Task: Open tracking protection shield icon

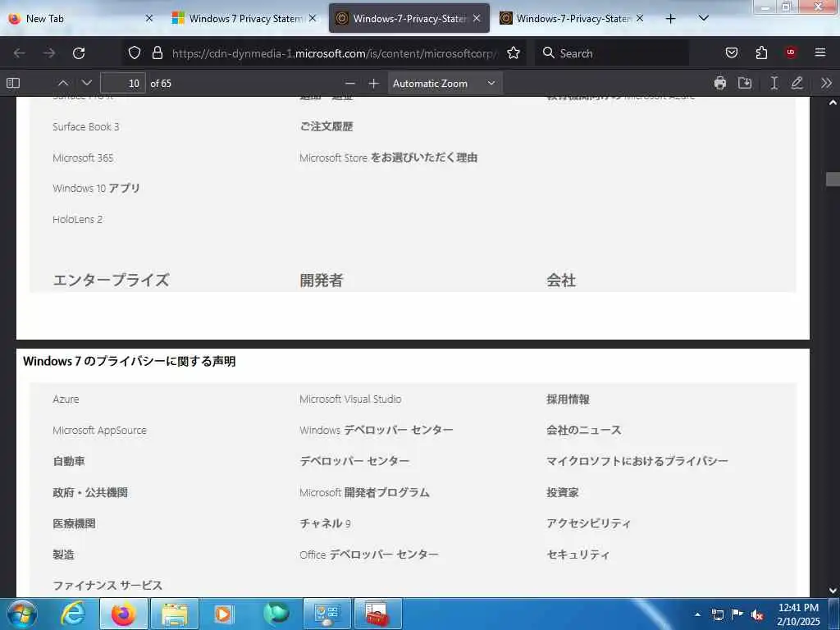Action: point(135,52)
